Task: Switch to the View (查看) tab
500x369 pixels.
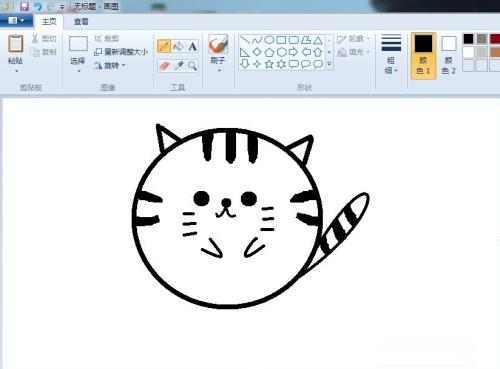Action: (x=81, y=22)
